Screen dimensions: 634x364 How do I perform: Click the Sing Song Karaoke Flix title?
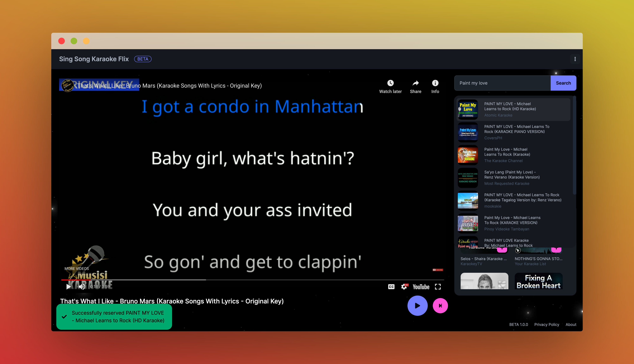[94, 59]
